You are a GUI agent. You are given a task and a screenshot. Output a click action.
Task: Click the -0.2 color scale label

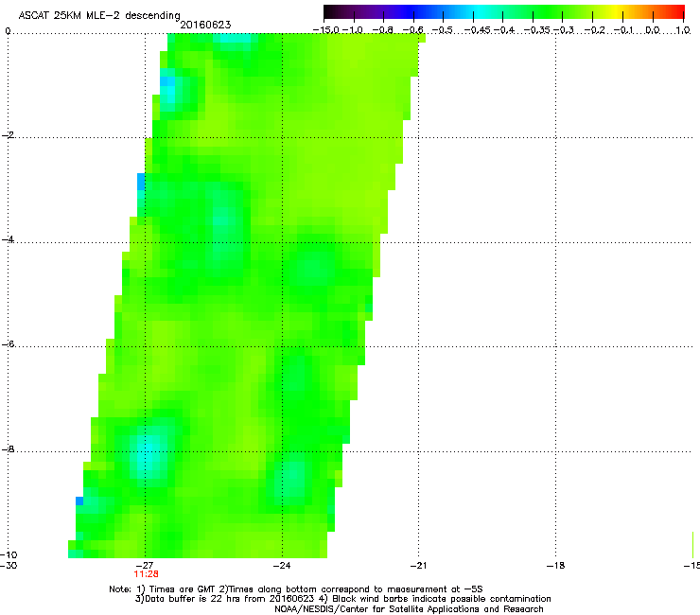point(595,30)
